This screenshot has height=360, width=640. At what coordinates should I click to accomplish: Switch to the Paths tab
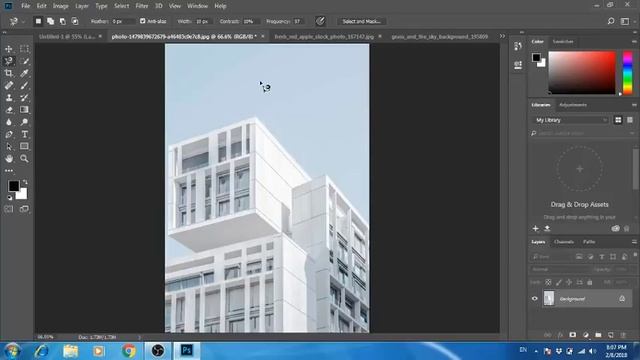coord(589,242)
